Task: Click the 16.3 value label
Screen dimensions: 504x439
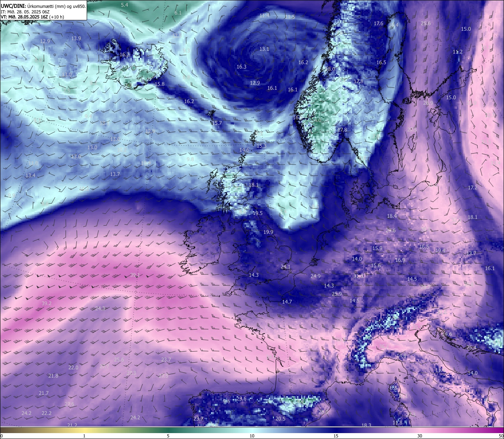Action: pyautogui.click(x=241, y=67)
